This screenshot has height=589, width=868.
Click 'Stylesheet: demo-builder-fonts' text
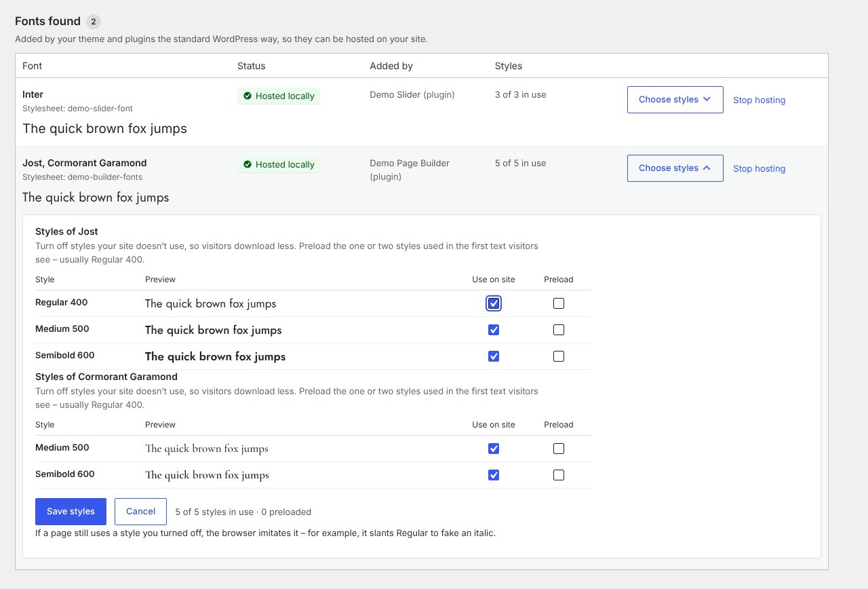click(82, 177)
